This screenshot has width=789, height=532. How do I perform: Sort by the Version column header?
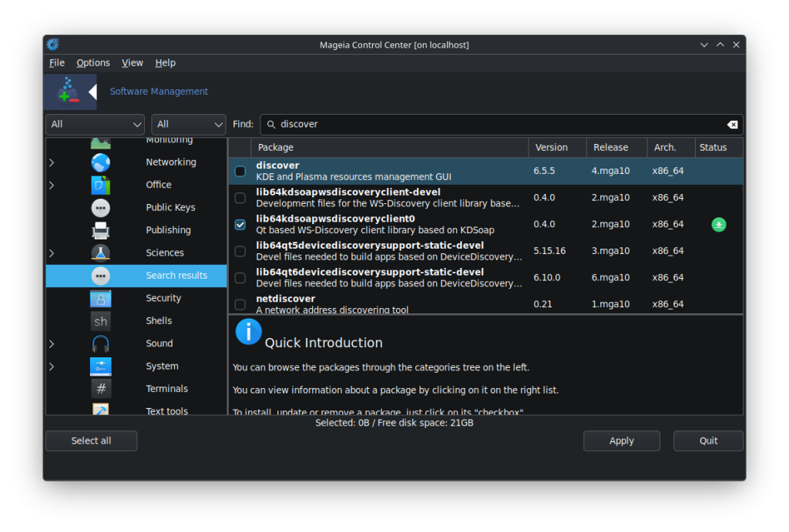[558, 147]
